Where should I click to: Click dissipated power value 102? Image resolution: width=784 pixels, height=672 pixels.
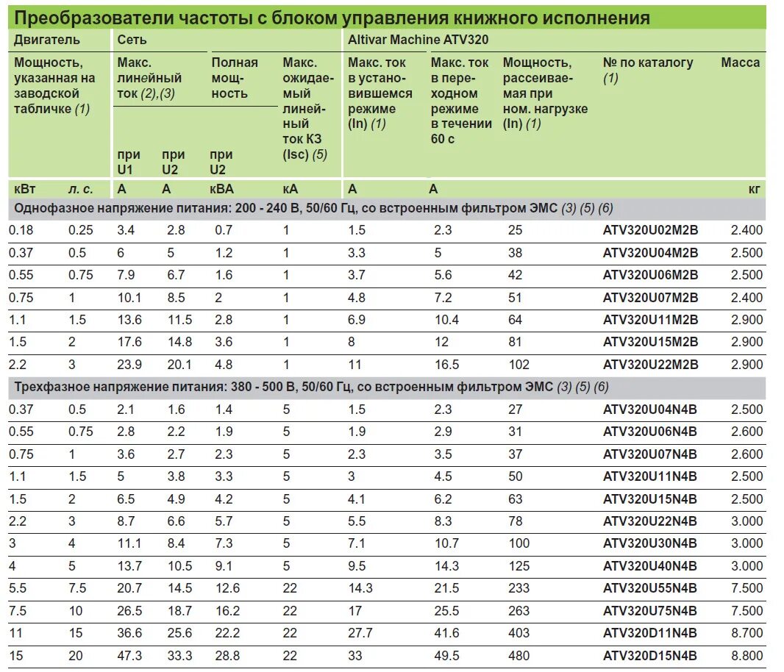tap(519, 365)
